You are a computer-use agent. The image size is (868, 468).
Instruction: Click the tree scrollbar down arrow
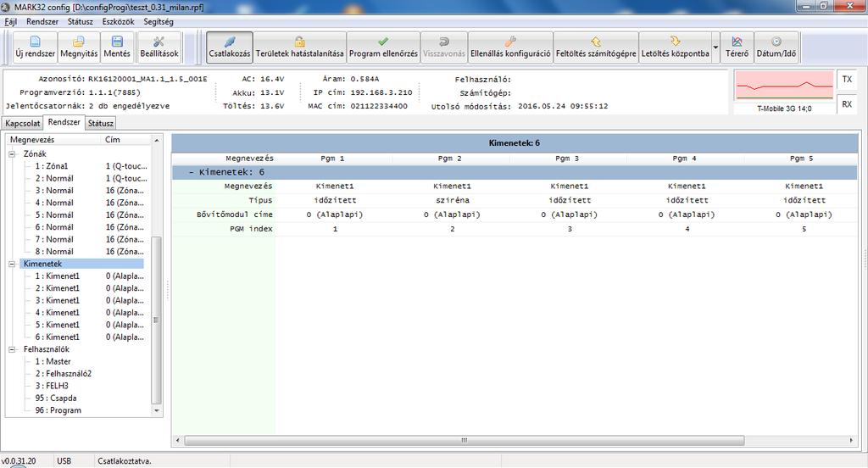click(x=157, y=410)
